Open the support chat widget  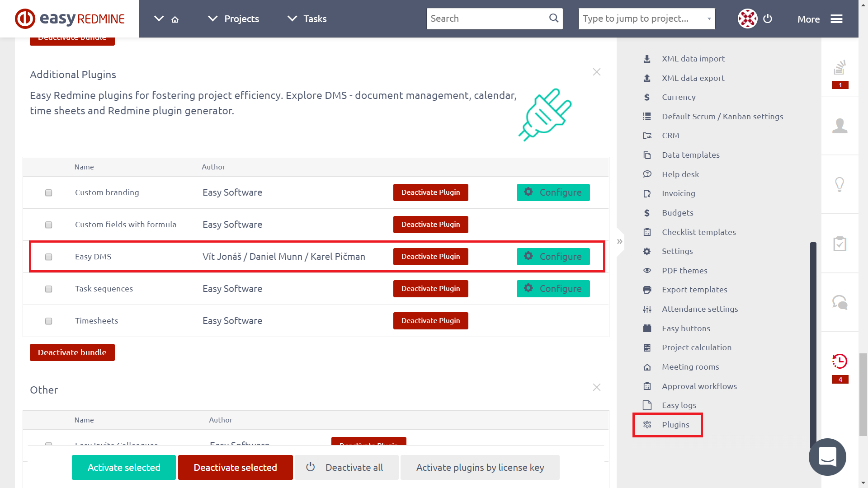tap(827, 457)
